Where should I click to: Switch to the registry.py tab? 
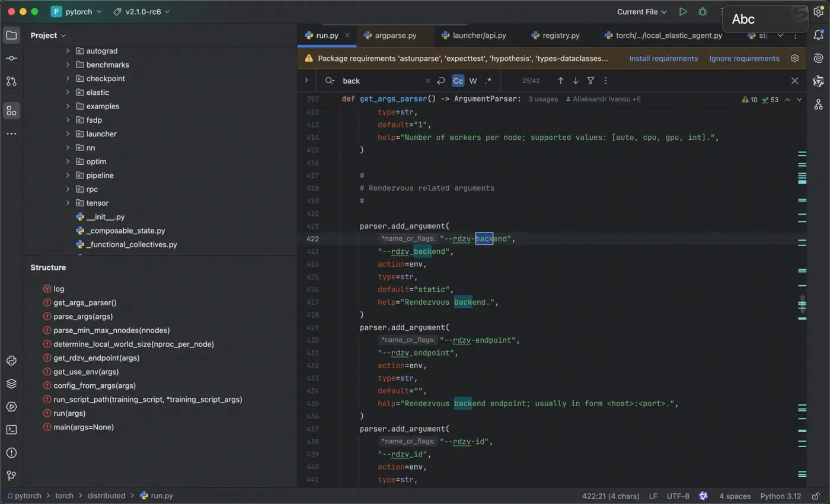[556, 36]
